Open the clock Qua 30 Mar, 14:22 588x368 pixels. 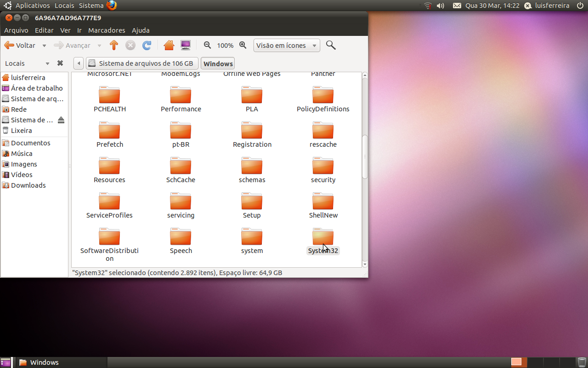492,6
